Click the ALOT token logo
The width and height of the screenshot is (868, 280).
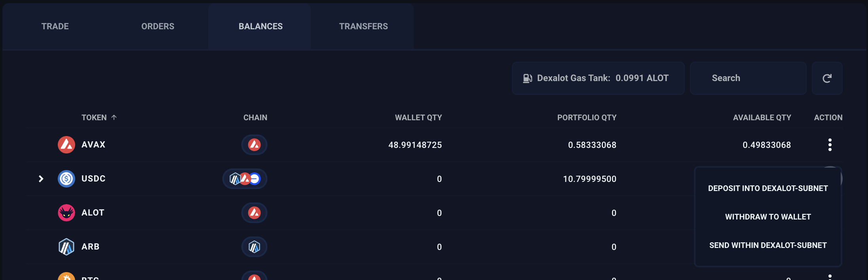pyautogui.click(x=66, y=213)
